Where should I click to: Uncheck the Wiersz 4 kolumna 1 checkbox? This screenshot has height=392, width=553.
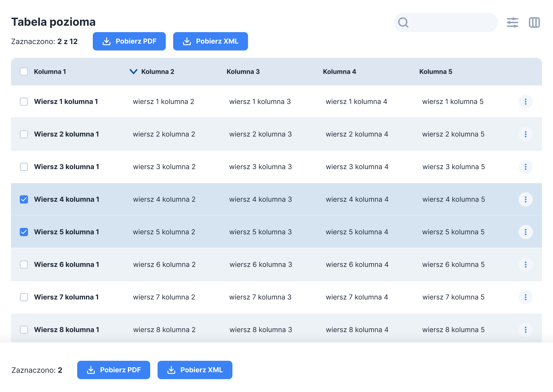pyautogui.click(x=24, y=199)
